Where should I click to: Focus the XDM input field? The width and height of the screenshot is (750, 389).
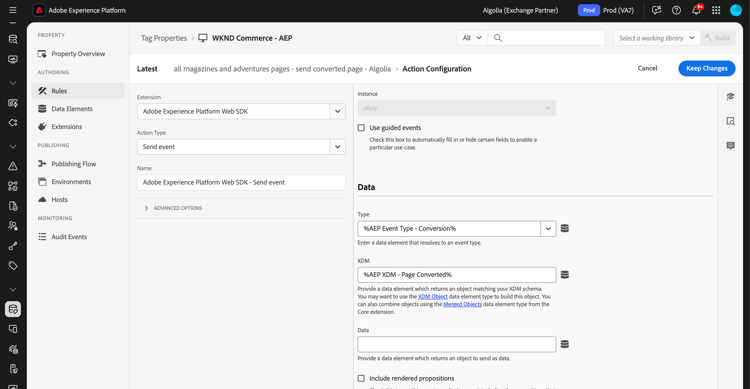[x=457, y=275]
